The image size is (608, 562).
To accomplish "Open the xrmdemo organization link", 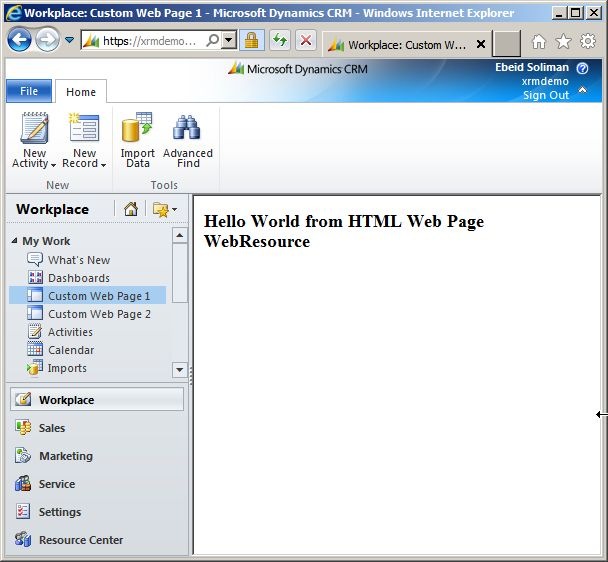I will (x=545, y=81).
